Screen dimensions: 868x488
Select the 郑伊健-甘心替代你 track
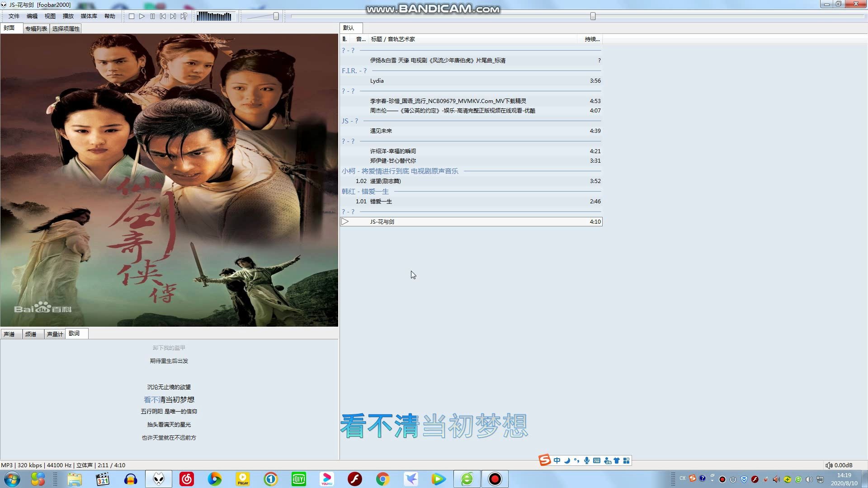click(471, 161)
